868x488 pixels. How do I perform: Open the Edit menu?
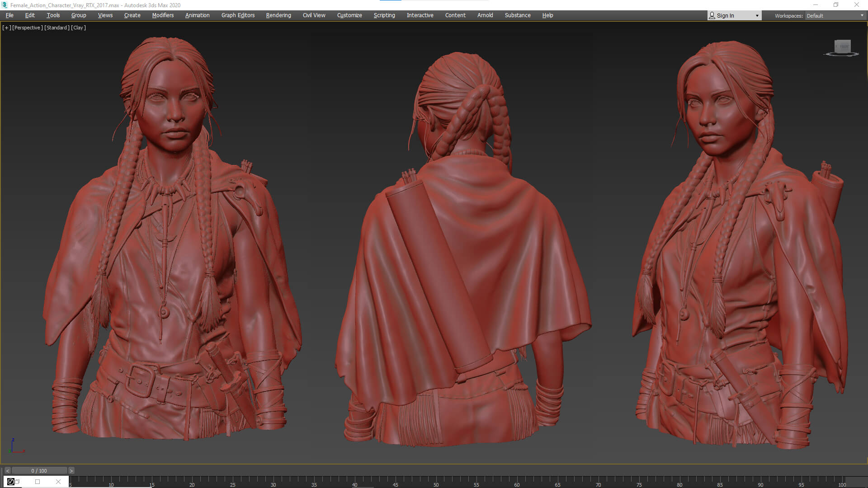[30, 15]
